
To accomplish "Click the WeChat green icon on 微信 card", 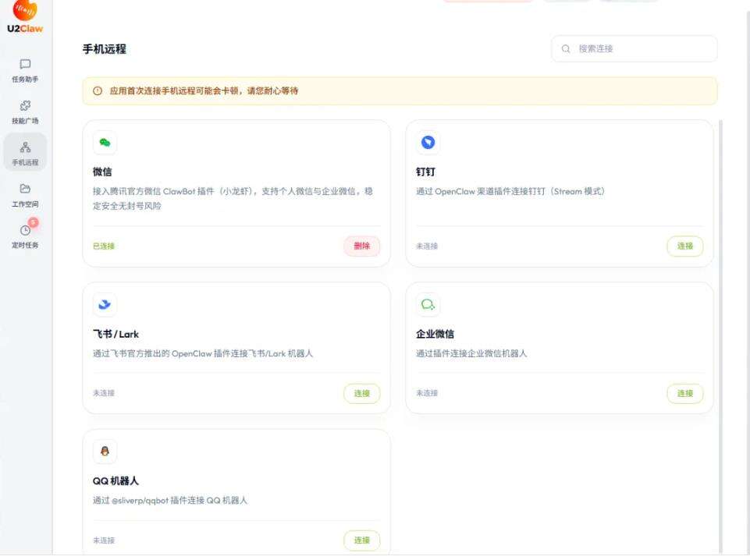I will coord(105,142).
